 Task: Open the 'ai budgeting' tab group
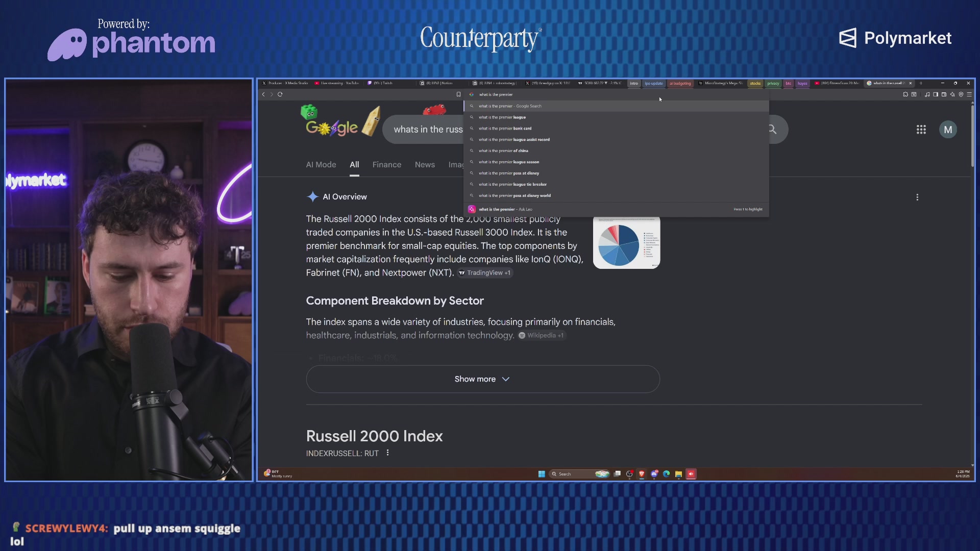[x=680, y=83]
